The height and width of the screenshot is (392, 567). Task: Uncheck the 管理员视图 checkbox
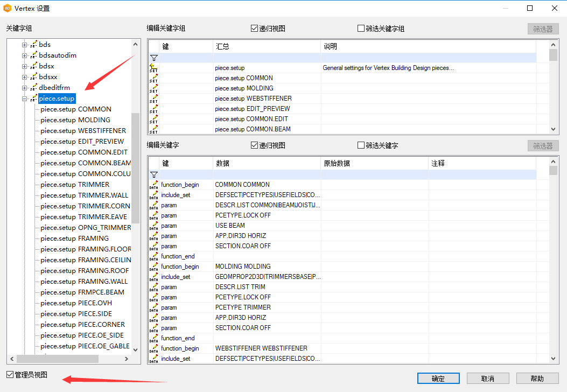(10, 375)
